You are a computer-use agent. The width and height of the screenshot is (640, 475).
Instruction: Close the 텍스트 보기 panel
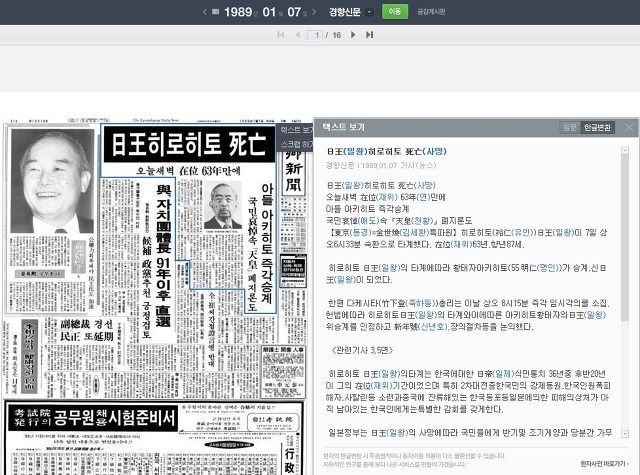click(629, 127)
